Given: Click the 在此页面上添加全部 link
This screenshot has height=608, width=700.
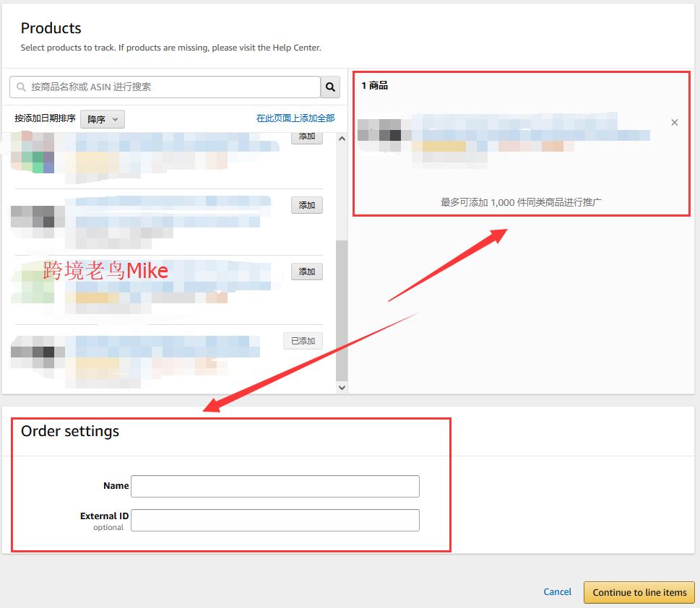Looking at the screenshot, I should click(295, 118).
